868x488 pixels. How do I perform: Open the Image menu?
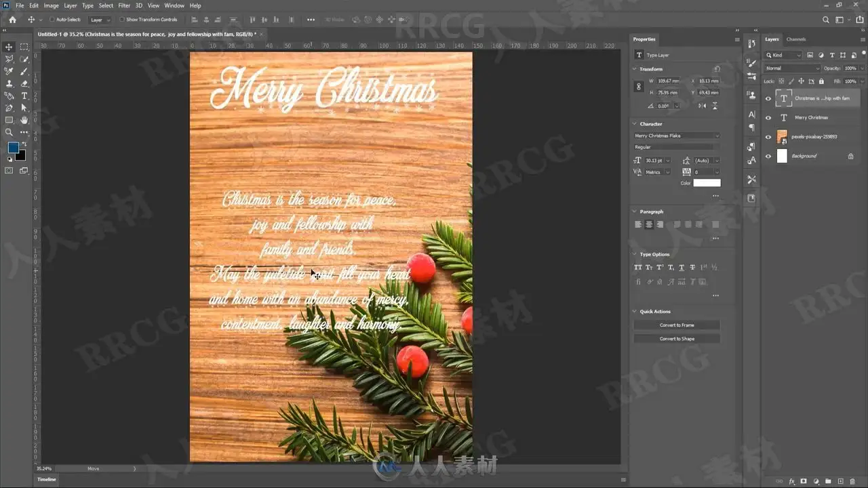51,5
